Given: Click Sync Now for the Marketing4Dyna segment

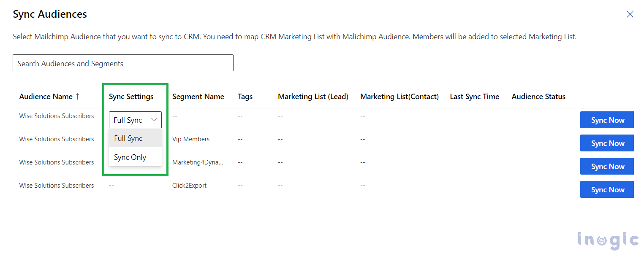Looking at the screenshot, I should 607,166.
